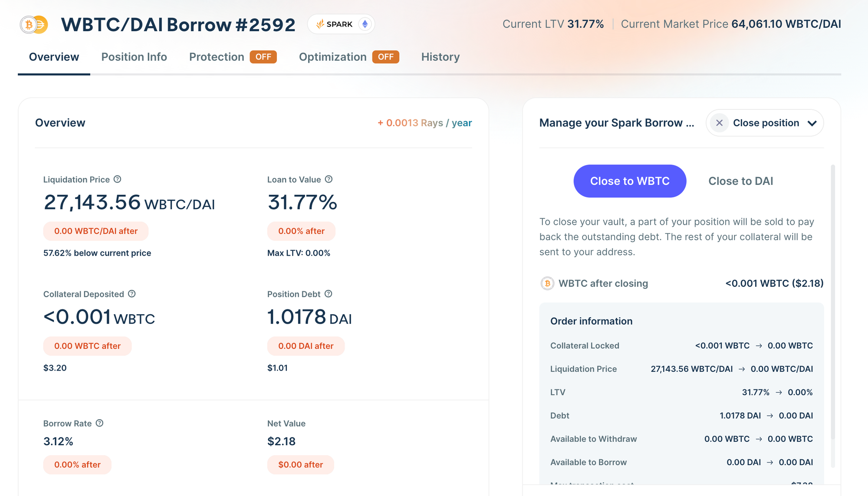This screenshot has width=868, height=496.
Task: Click the Rays per year link
Action: click(x=424, y=123)
